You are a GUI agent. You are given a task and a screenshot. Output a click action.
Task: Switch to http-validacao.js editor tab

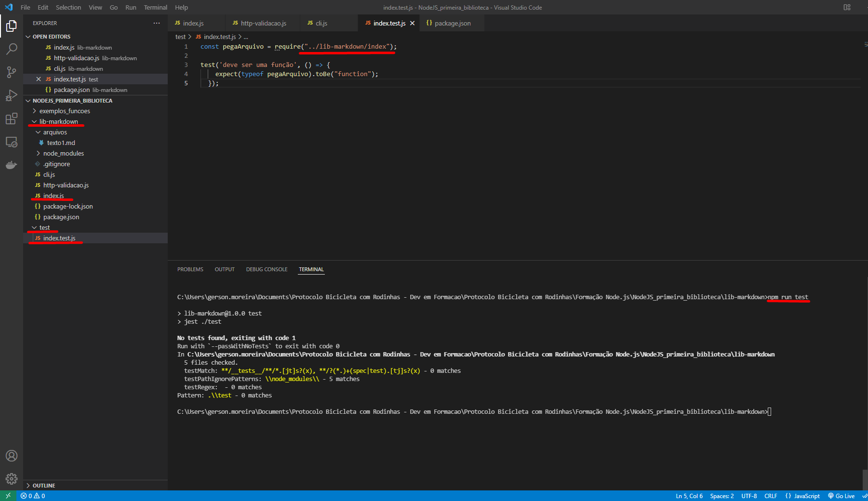[263, 23]
